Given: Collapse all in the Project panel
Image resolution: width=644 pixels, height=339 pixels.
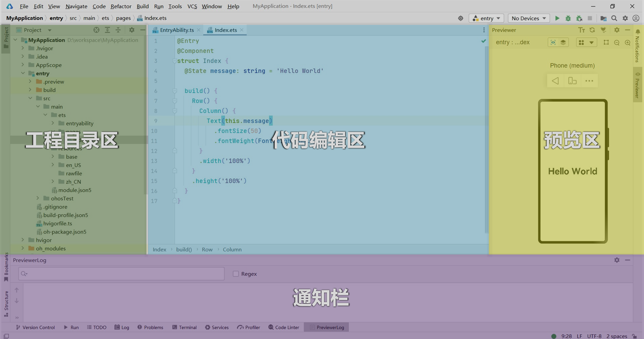Looking at the screenshot, I should tap(118, 30).
